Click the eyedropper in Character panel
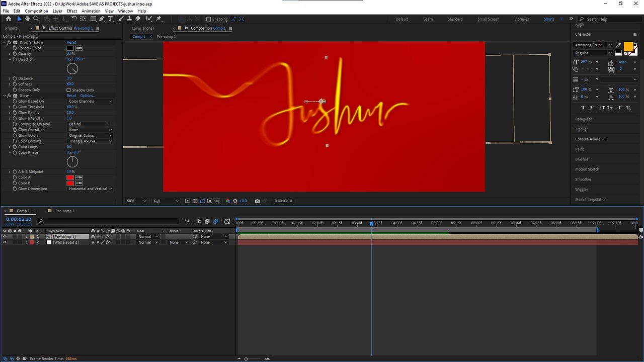The image size is (644, 362). 618,45
